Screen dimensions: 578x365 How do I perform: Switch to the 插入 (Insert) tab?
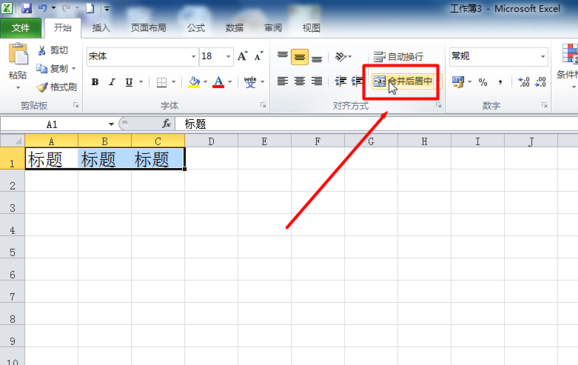pyautogui.click(x=101, y=28)
